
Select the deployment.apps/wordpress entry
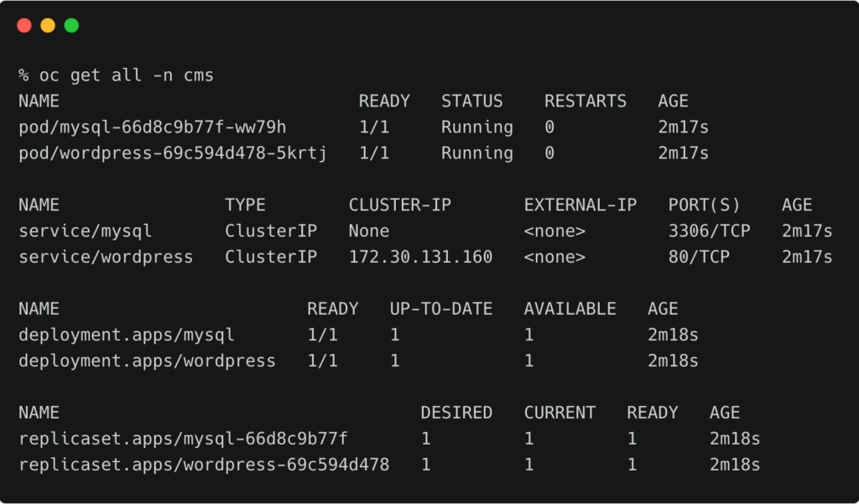click(x=147, y=361)
